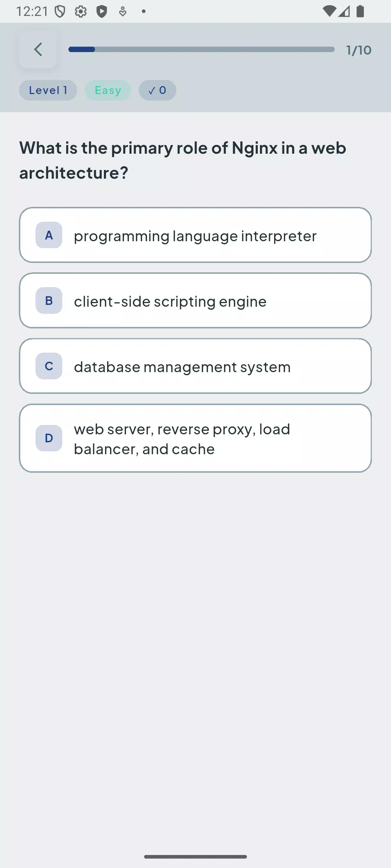Tap the battery icon in status bar

point(360,11)
